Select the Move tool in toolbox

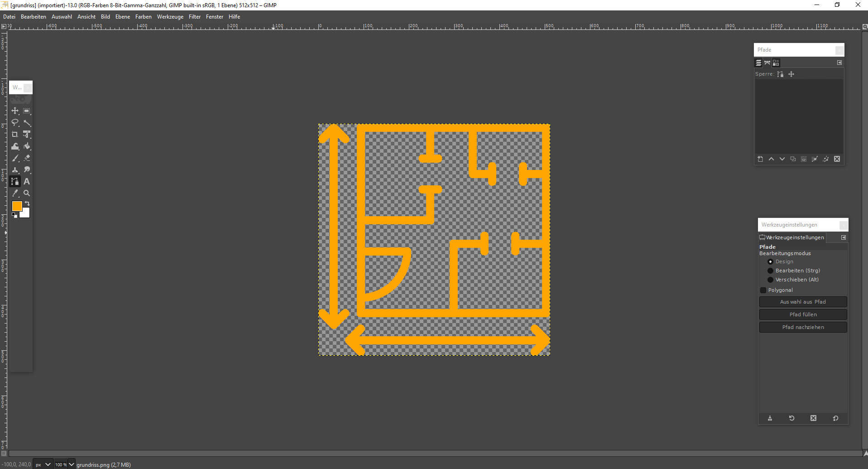(15, 111)
